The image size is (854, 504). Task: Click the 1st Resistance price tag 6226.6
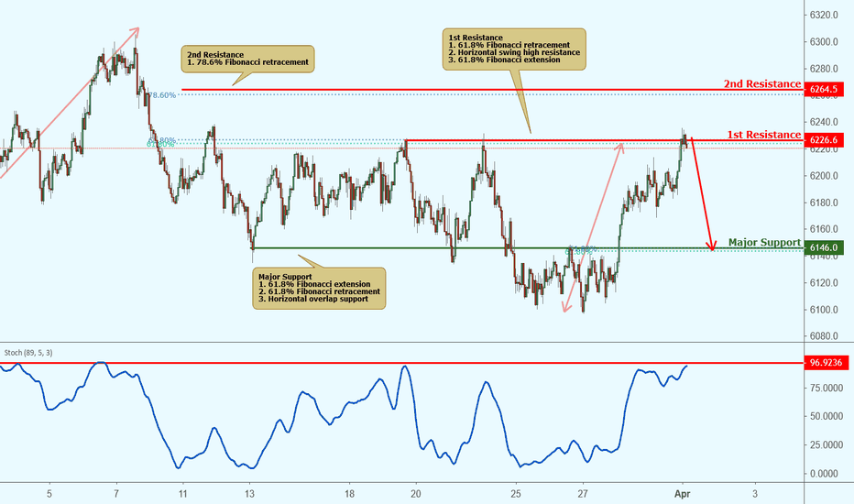point(824,140)
